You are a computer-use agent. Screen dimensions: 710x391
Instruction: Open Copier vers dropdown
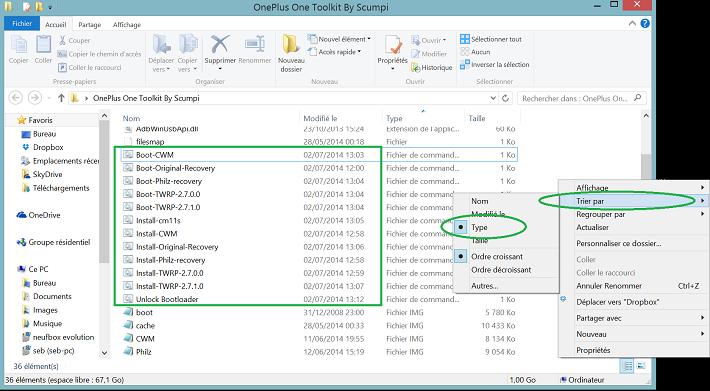pos(187,65)
